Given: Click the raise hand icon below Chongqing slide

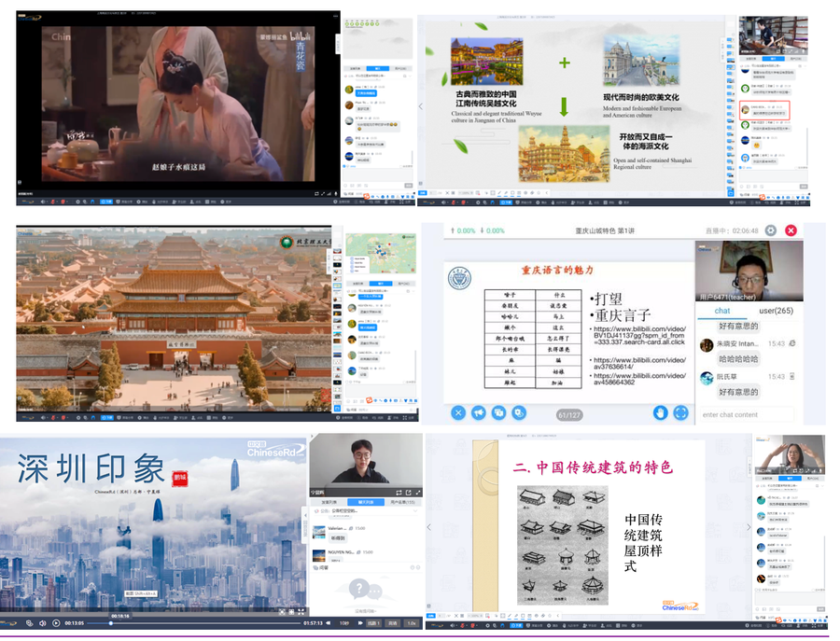Looking at the screenshot, I should (660, 412).
